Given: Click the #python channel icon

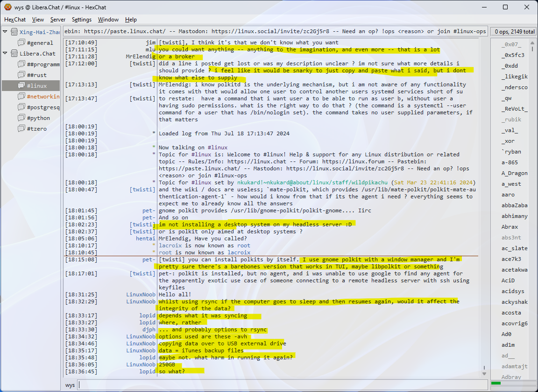Looking at the screenshot, I should point(21,118).
